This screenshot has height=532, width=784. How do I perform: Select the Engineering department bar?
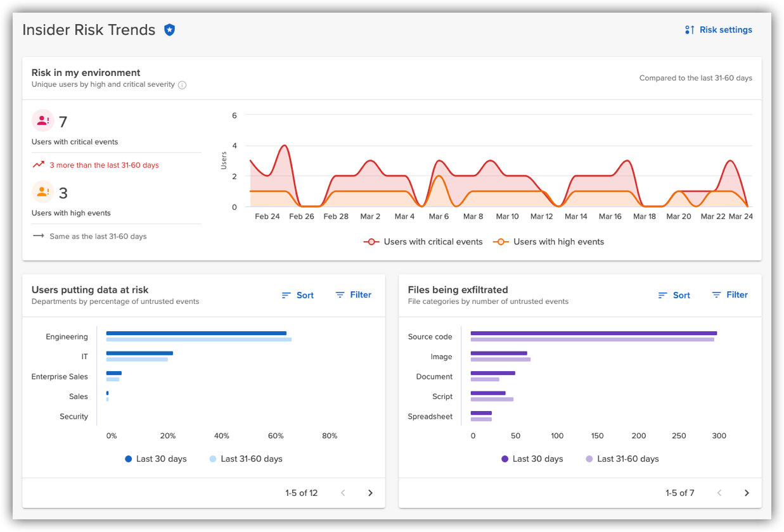click(196, 332)
